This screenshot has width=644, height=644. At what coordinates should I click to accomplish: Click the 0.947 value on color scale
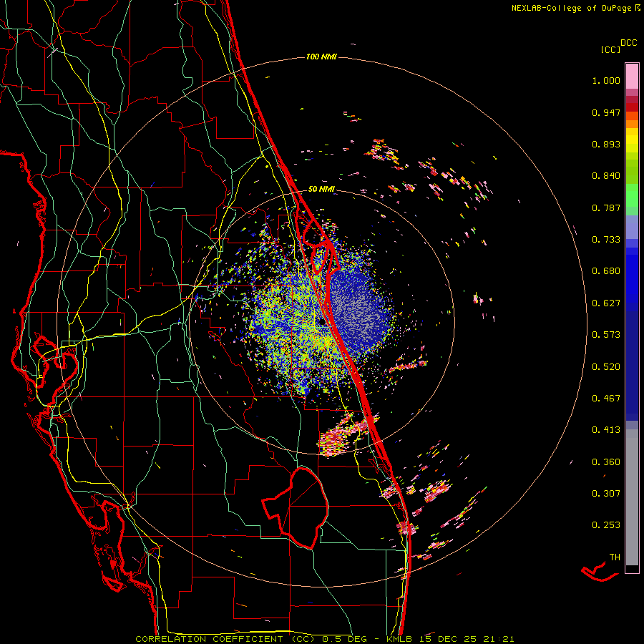coord(606,112)
